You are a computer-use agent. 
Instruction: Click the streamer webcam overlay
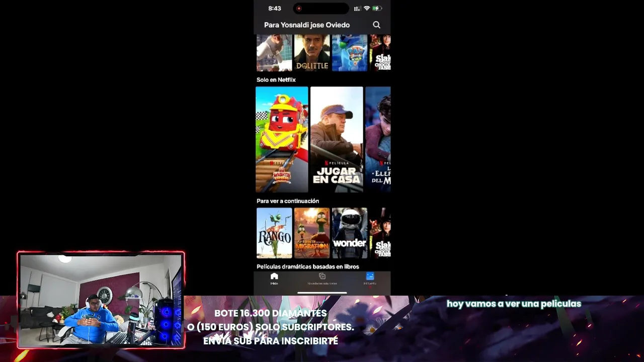[x=101, y=300]
